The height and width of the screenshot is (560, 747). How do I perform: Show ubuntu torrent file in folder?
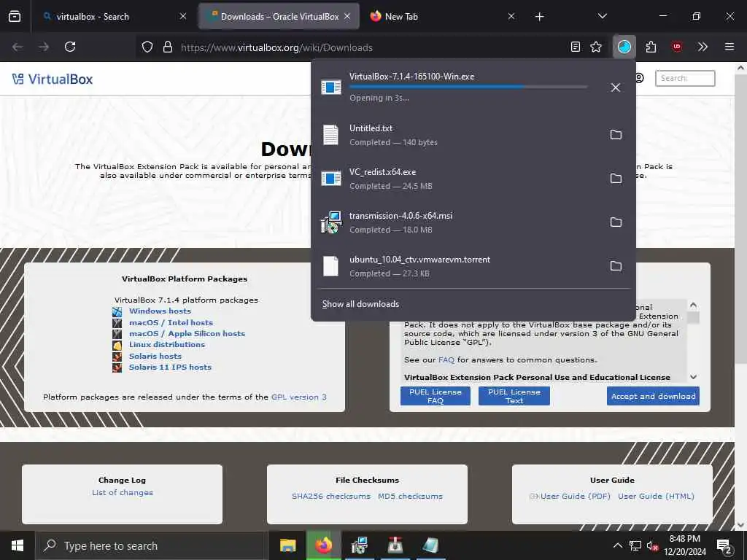(x=616, y=266)
